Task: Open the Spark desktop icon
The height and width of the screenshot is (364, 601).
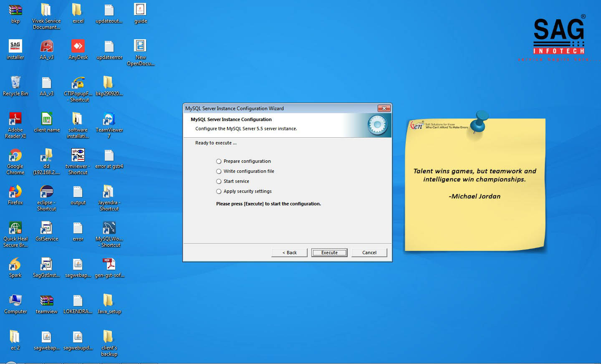Action: point(15,265)
